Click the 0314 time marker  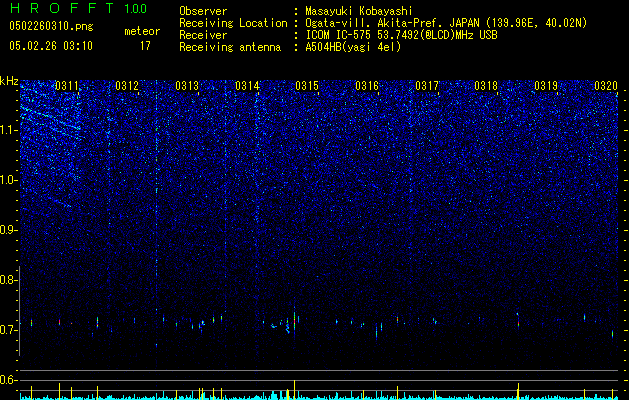tap(247, 86)
